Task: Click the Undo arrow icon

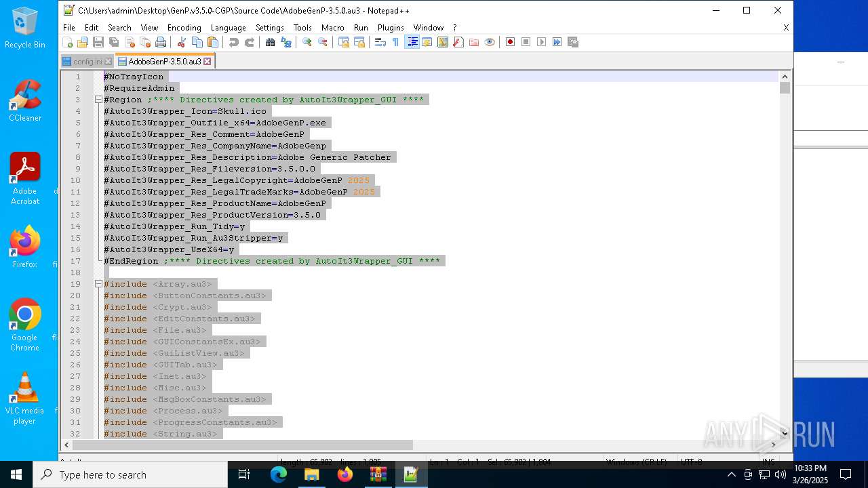Action: [234, 42]
